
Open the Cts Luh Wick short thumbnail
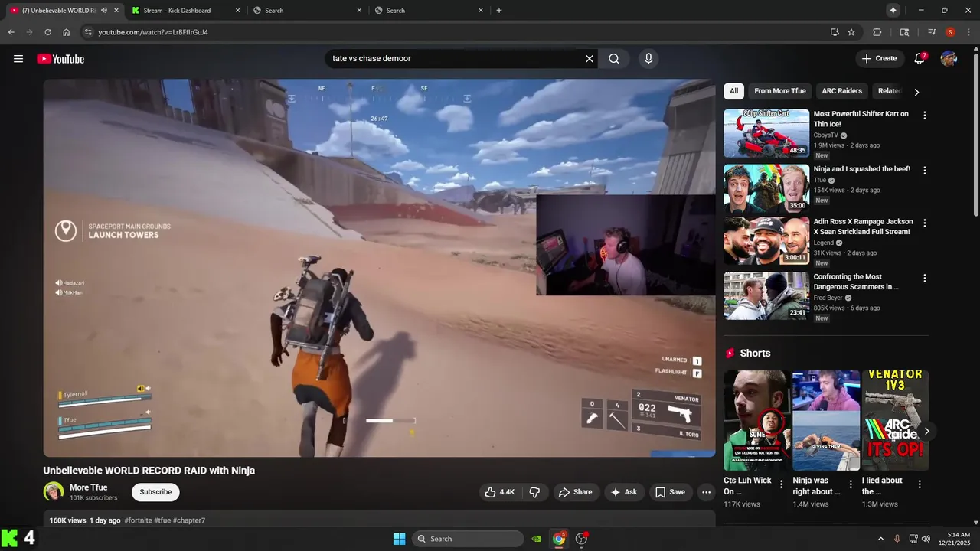coord(756,420)
